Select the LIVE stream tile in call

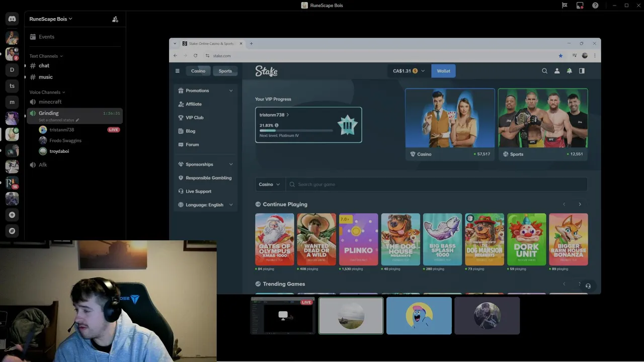coord(283,316)
